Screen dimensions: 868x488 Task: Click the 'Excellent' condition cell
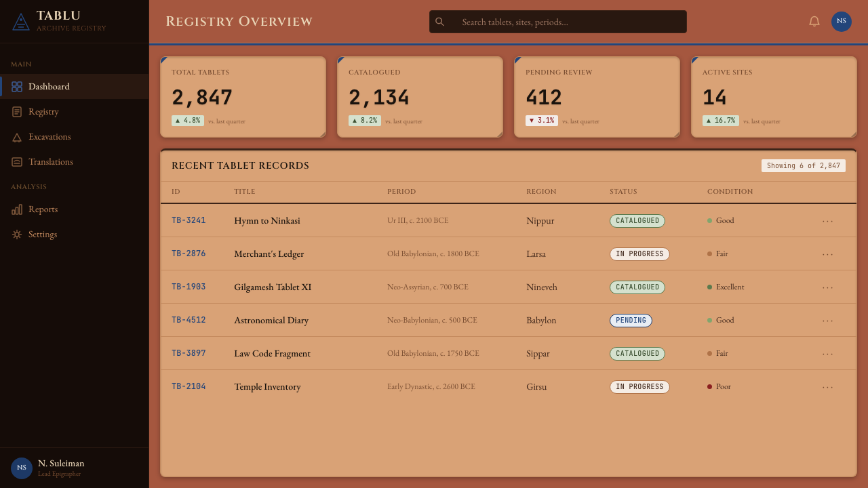pyautogui.click(x=726, y=287)
